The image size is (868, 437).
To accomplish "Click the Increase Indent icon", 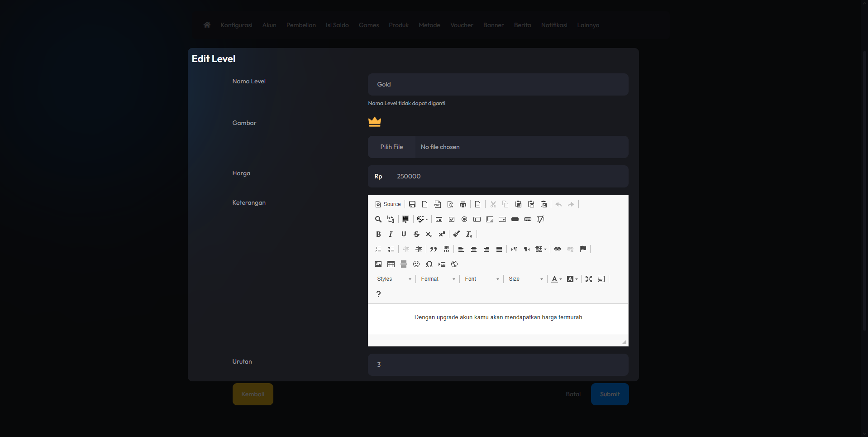I will pyautogui.click(x=419, y=249).
